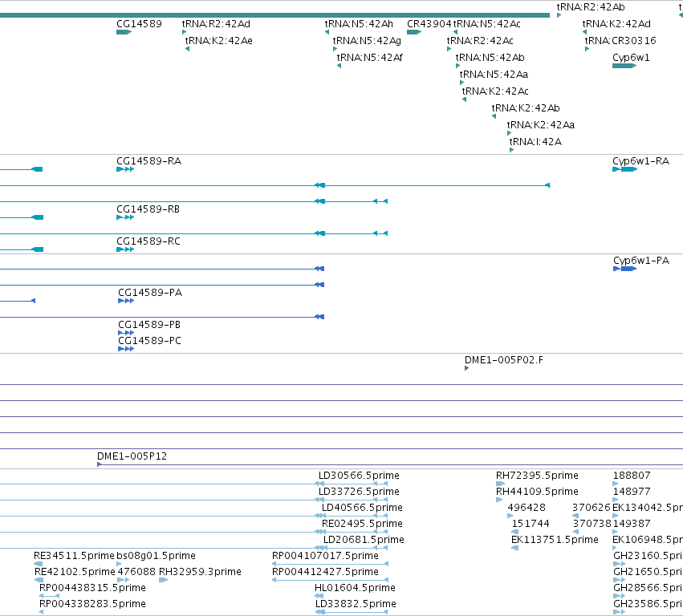Select the Cyp6w1-PA protein glyph
Image resolution: width=683 pixels, height=616 pixels.
coord(625,269)
